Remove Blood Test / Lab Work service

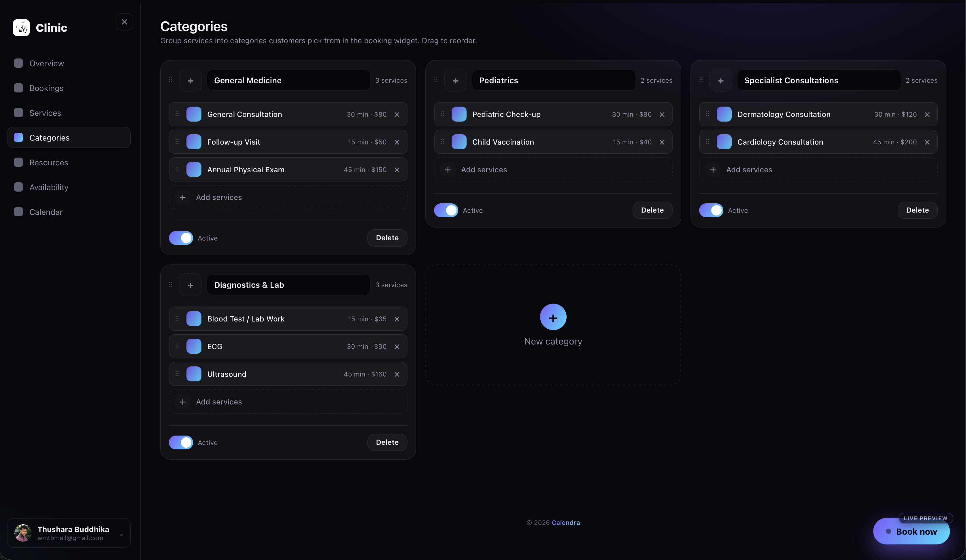[397, 319]
